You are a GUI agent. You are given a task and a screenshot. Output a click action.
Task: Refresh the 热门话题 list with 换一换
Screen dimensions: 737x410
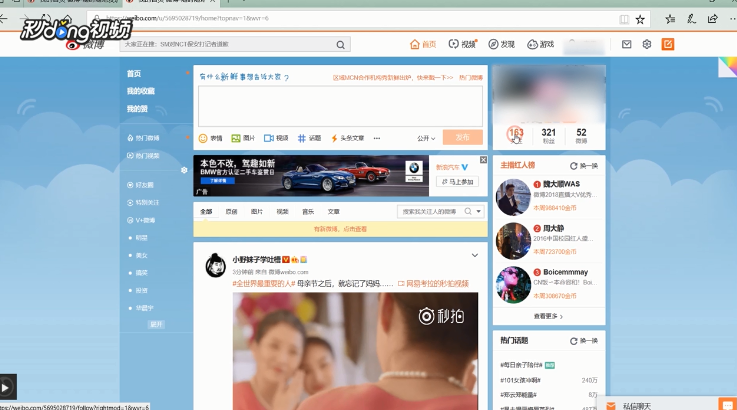584,341
